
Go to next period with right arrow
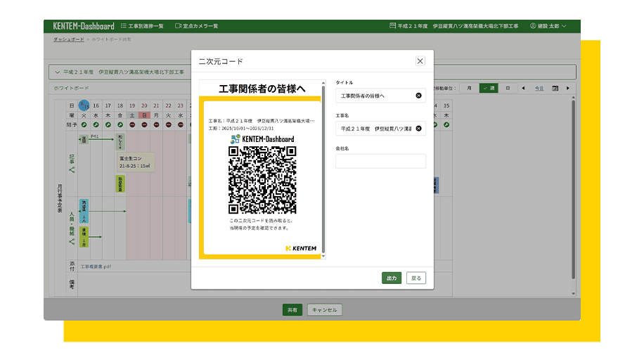[x=568, y=89]
